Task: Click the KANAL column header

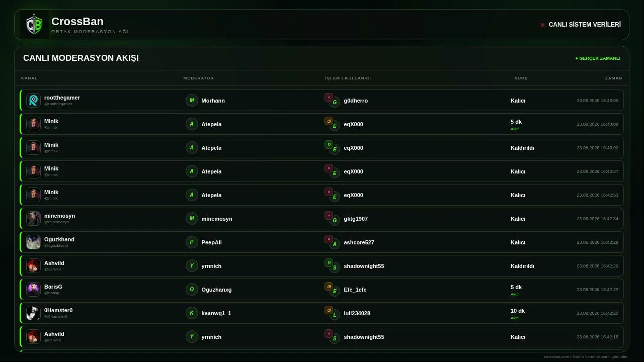Action: (x=29, y=78)
